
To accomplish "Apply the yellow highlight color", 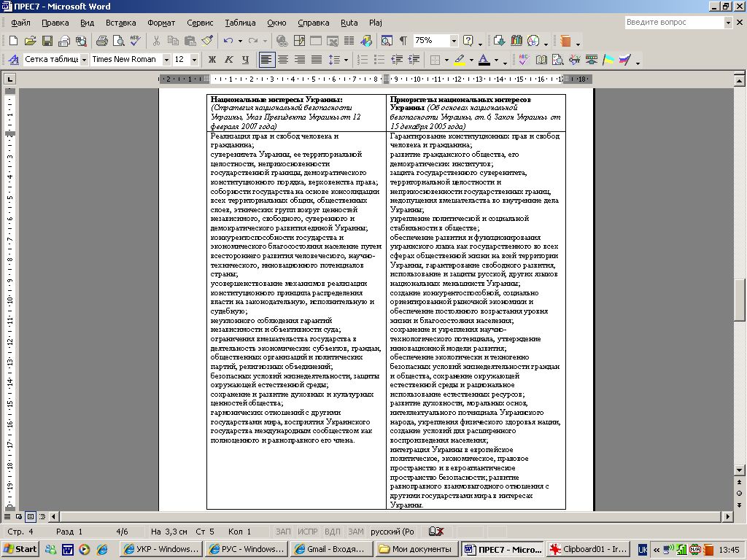I will (x=459, y=60).
